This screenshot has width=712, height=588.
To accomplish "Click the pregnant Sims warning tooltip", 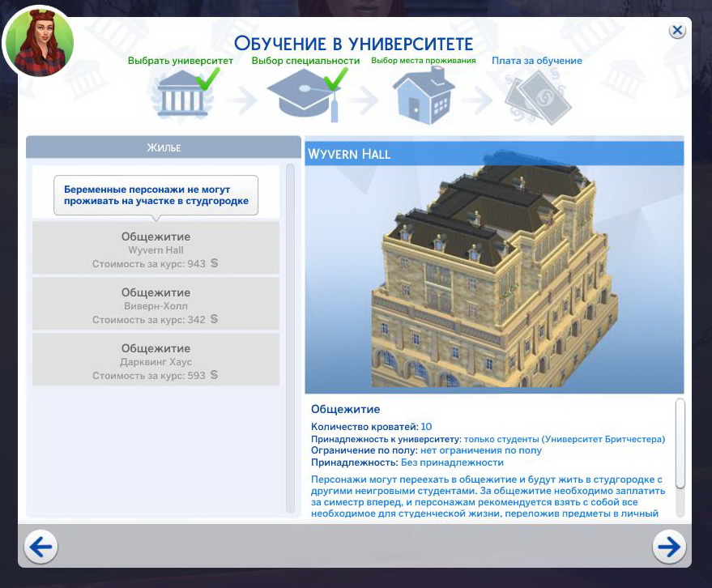I will (x=156, y=195).
